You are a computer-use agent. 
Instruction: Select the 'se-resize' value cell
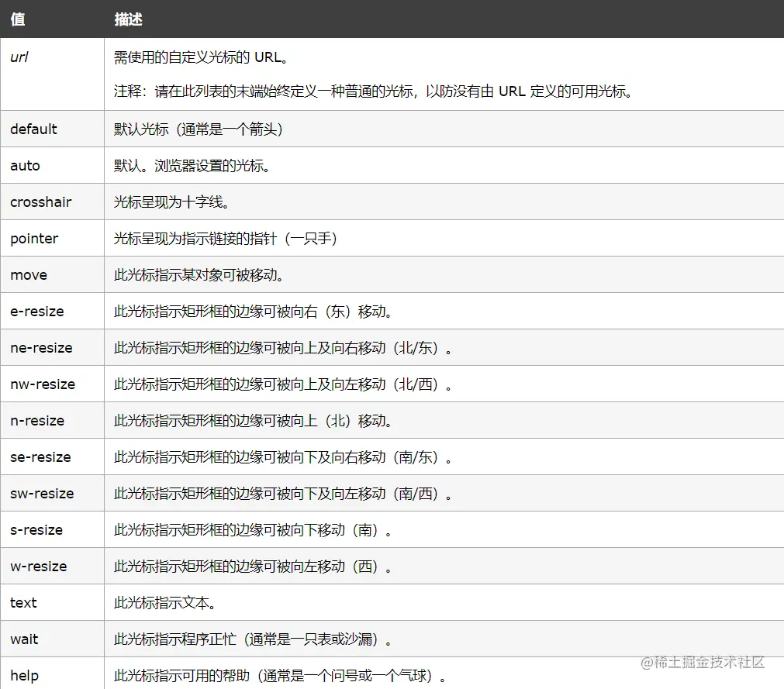(x=52, y=457)
